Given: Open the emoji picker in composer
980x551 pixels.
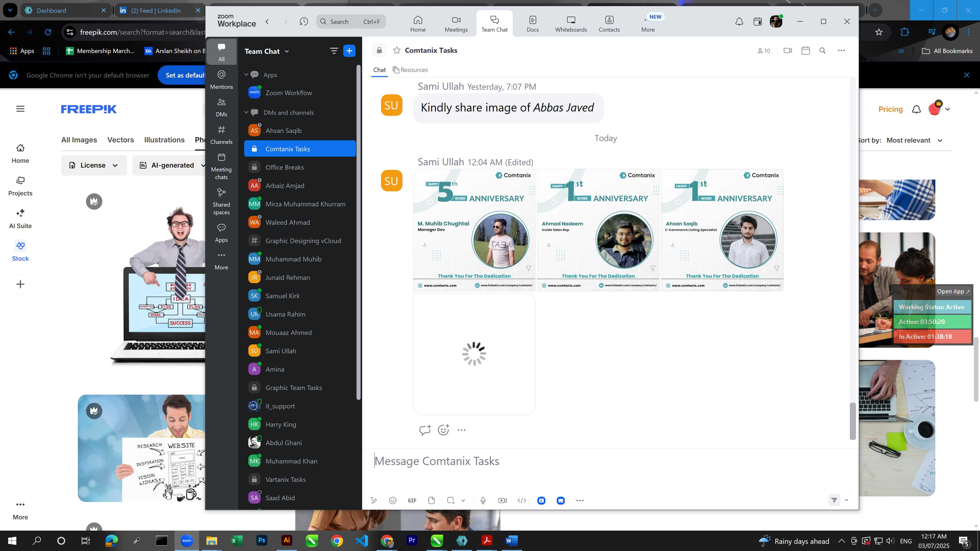Looking at the screenshot, I should point(393,500).
